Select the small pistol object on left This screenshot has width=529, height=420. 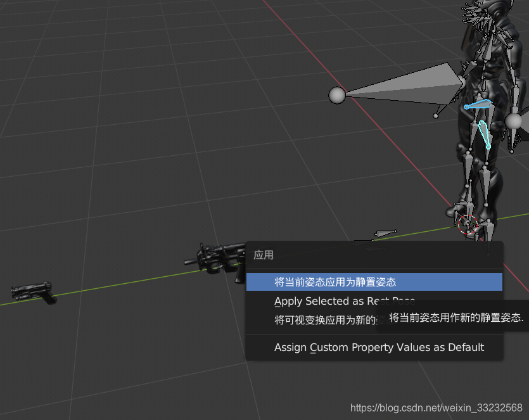click(x=33, y=293)
